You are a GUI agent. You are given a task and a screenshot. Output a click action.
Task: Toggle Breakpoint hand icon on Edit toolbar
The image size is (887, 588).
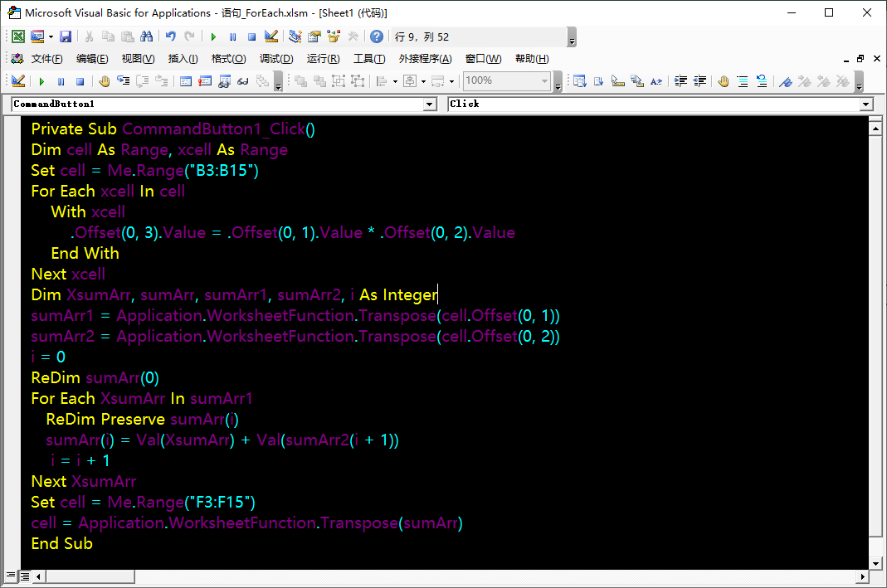(724, 80)
